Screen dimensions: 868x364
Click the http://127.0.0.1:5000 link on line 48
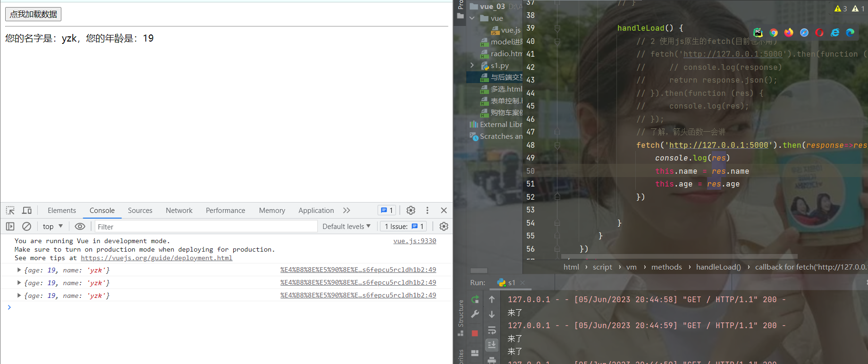click(719, 145)
